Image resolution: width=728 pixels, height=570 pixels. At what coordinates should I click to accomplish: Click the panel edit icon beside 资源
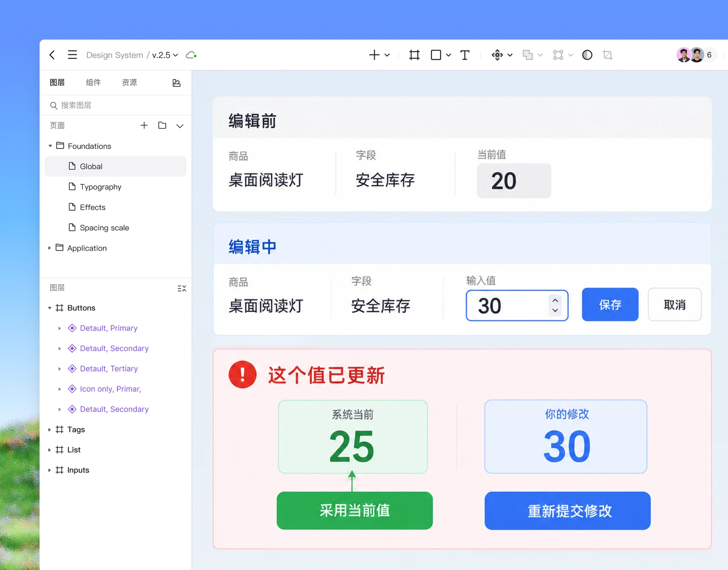click(x=177, y=83)
